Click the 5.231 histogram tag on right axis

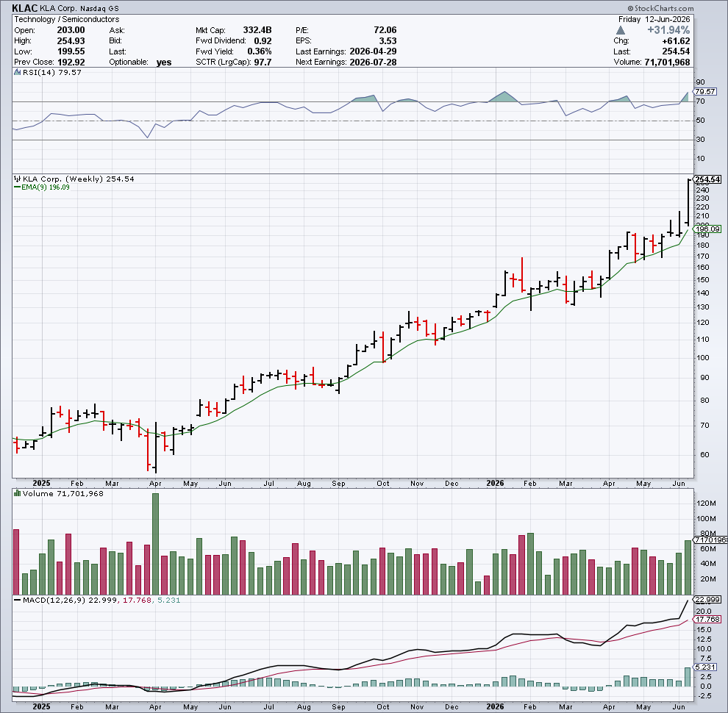[706, 667]
